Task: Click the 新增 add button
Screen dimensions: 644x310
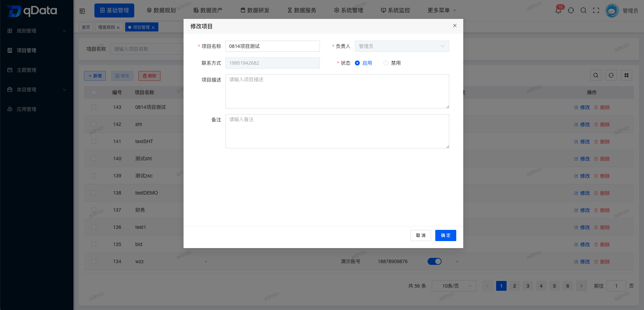Action: coord(95,76)
